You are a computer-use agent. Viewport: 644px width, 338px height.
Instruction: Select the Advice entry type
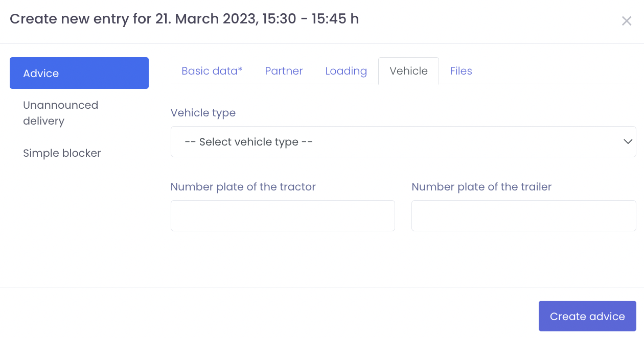(x=79, y=73)
